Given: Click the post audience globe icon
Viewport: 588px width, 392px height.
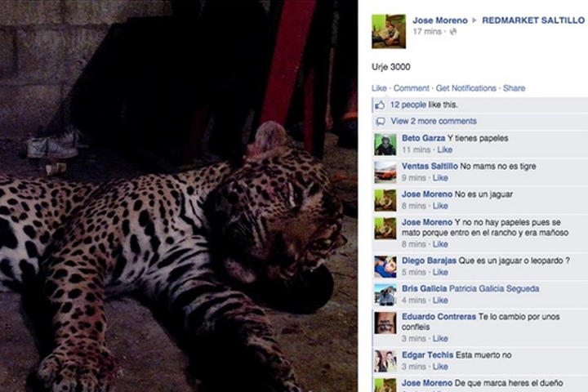Looking at the screenshot, I should (x=453, y=32).
